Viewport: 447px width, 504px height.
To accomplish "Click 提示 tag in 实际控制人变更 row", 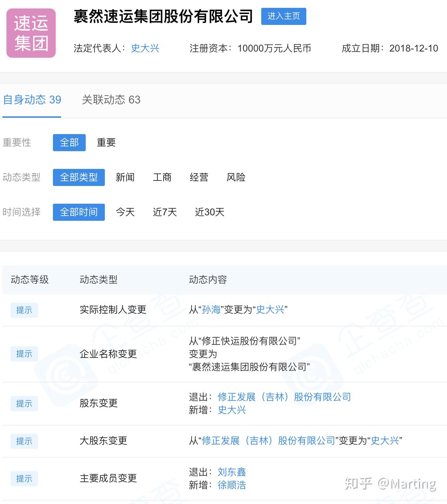I will [24, 310].
